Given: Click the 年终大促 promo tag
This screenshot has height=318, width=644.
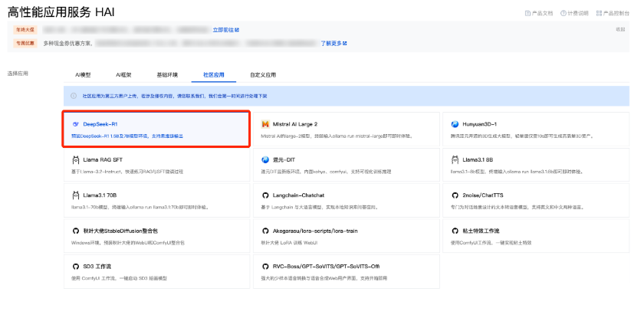Looking at the screenshot, I should [x=25, y=30].
